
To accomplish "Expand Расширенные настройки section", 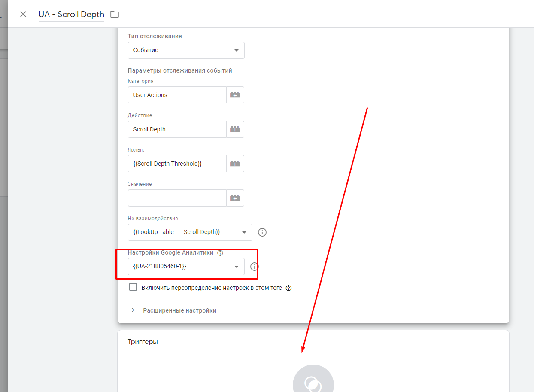I will pyautogui.click(x=179, y=310).
